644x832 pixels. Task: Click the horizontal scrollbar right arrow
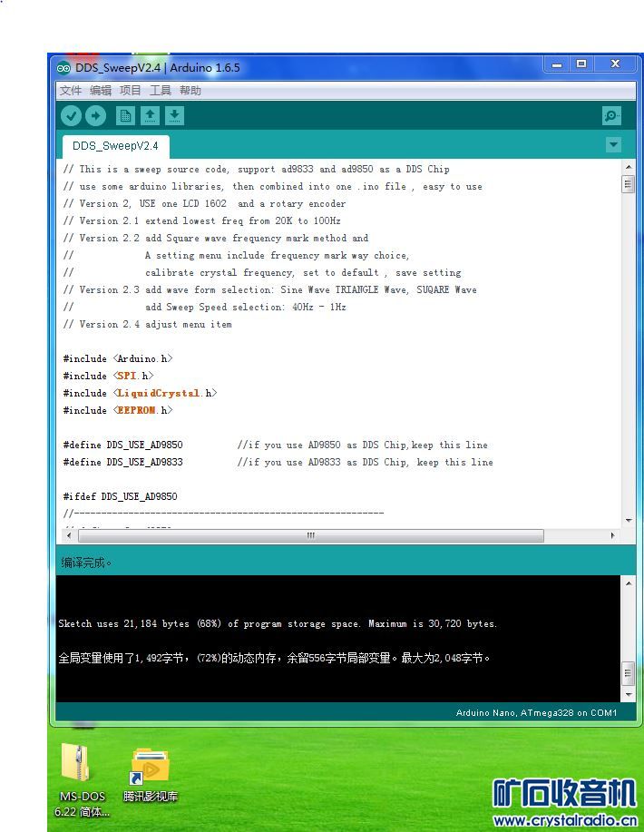612,536
